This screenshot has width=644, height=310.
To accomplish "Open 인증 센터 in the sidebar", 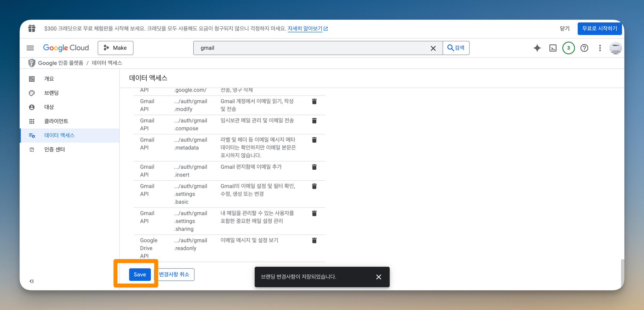I will (69, 149).
